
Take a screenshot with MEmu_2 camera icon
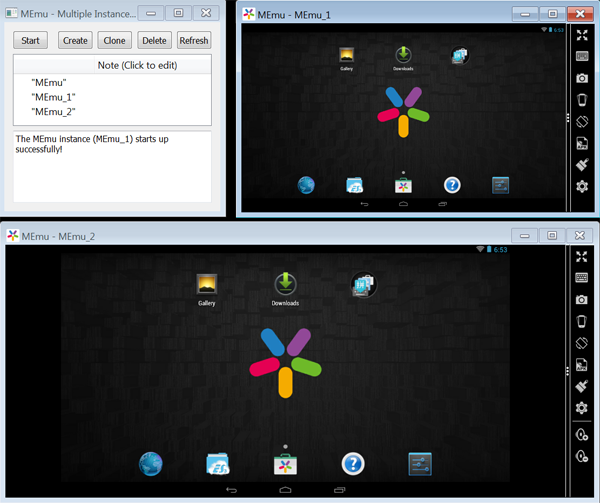coord(582,300)
